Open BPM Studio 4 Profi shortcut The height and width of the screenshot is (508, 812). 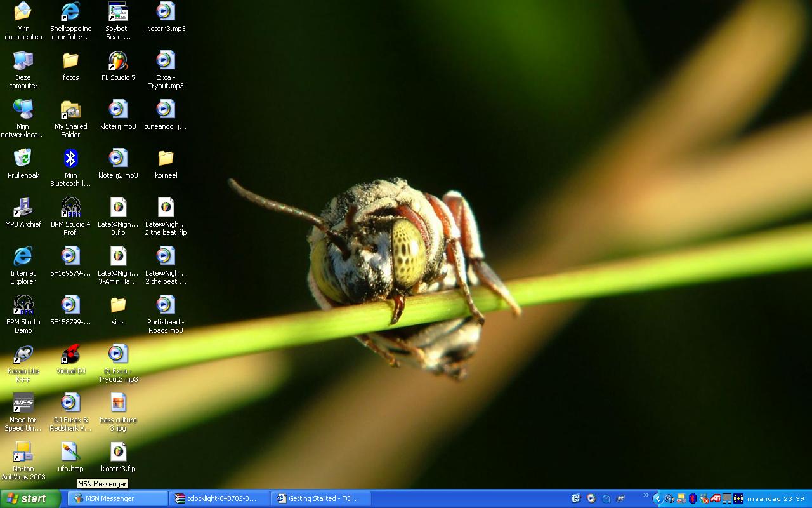pyautogui.click(x=70, y=208)
